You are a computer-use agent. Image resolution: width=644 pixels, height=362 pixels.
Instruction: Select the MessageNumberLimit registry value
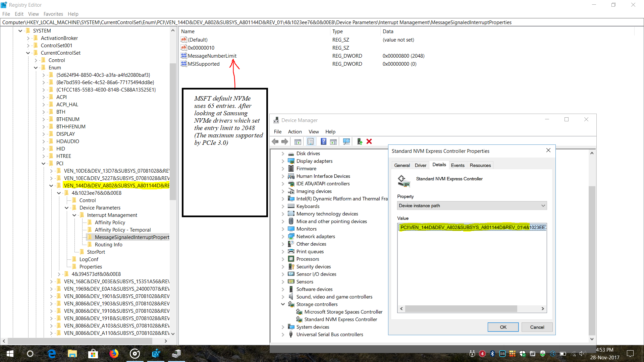212,56
